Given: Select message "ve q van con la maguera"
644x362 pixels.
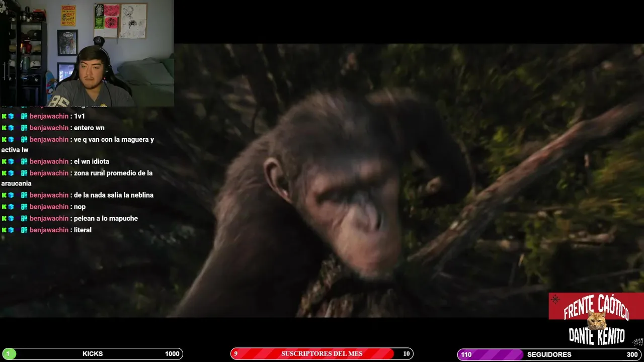Looking at the screenshot, I should point(77,145).
